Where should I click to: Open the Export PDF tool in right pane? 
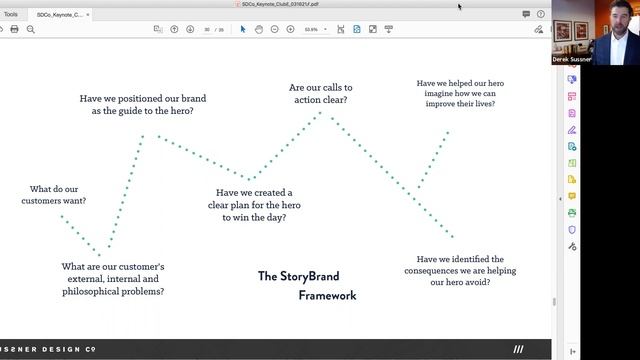572,79
